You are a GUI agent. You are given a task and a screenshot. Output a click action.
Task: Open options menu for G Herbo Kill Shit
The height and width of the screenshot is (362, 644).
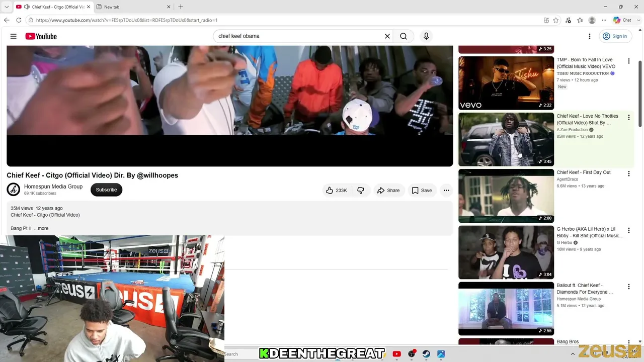tap(628, 230)
